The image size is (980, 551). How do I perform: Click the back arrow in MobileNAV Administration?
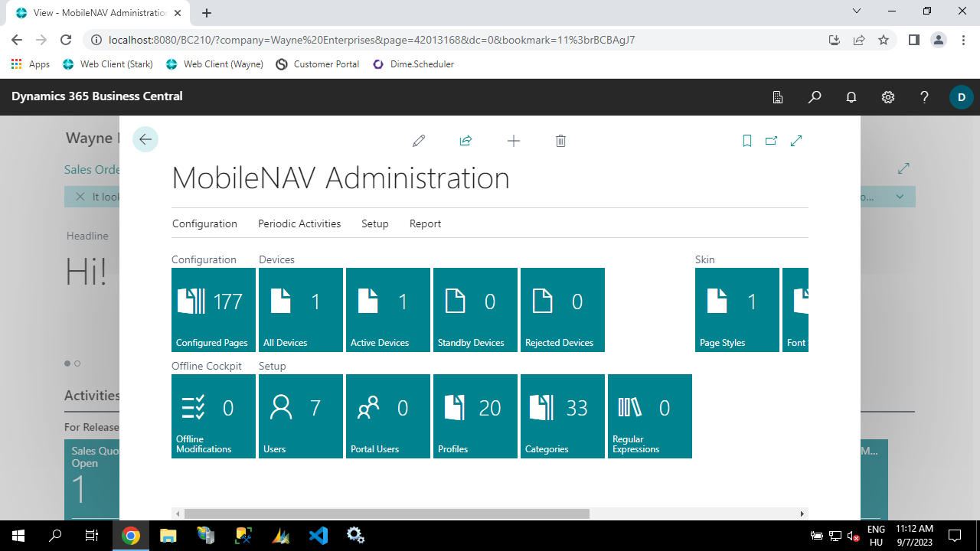[x=145, y=139]
